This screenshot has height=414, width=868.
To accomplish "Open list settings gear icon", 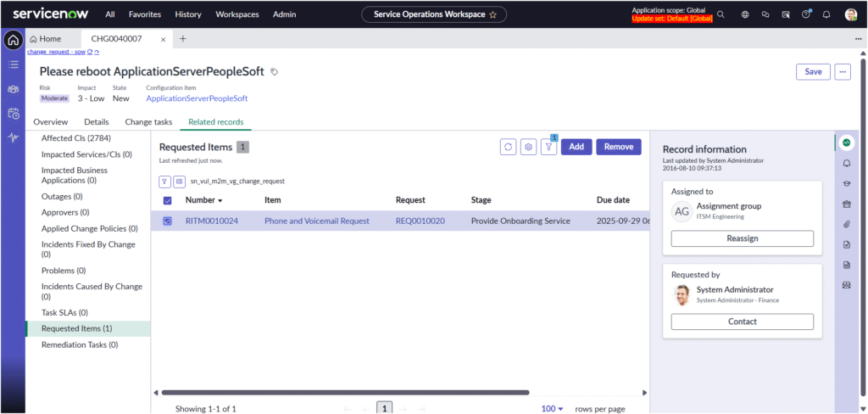I will pos(528,147).
